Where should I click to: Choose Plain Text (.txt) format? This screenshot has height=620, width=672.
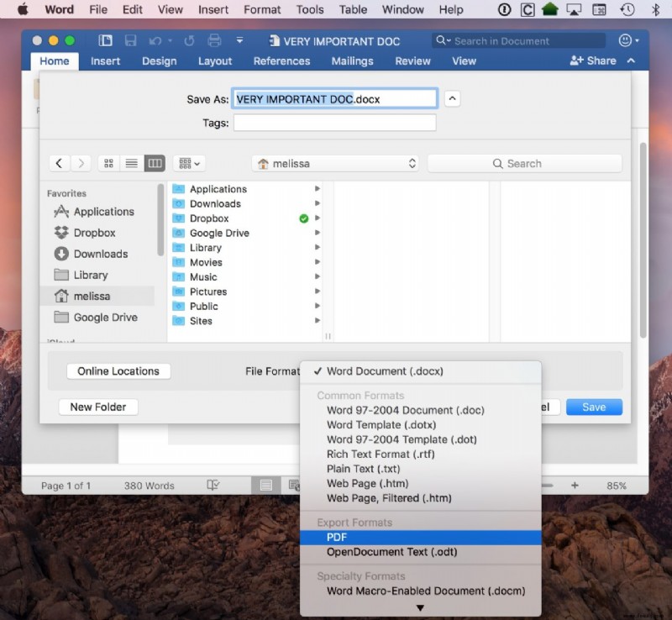(421, 469)
